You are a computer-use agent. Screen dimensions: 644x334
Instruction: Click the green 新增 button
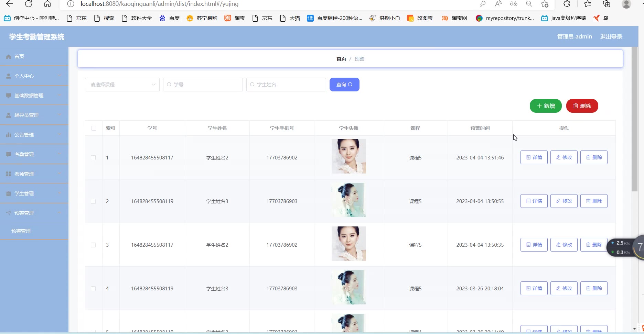coord(546,106)
